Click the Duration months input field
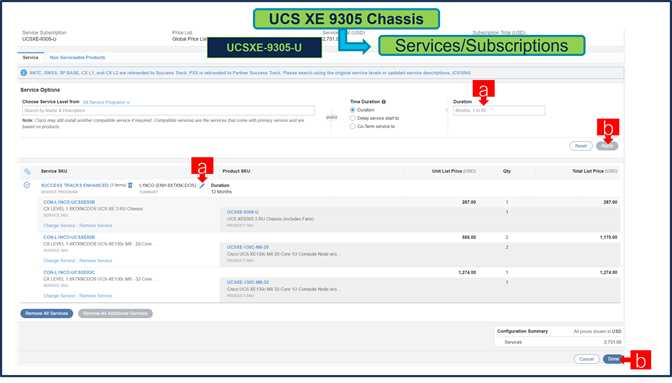672x383 pixels. pos(499,111)
